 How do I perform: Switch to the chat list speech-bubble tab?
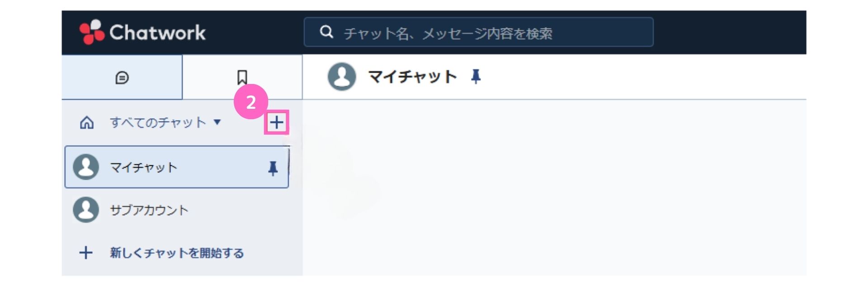click(x=122, y=77)
